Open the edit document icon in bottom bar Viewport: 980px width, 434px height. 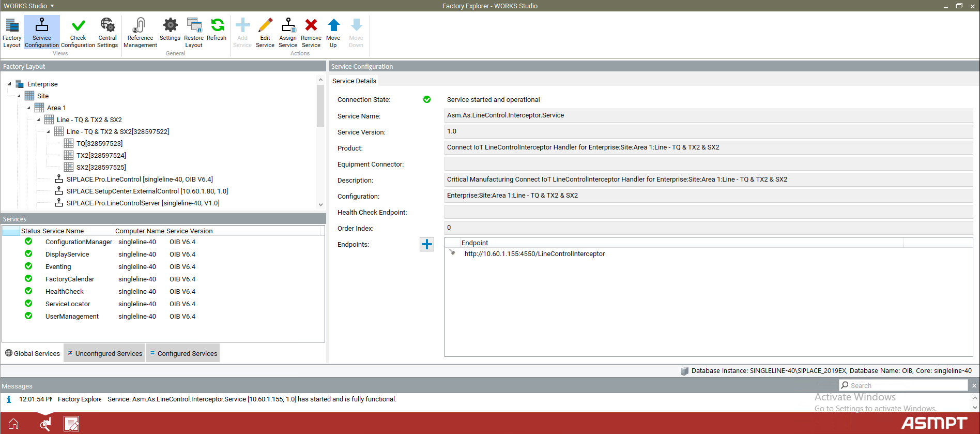[x=71, y=424]
